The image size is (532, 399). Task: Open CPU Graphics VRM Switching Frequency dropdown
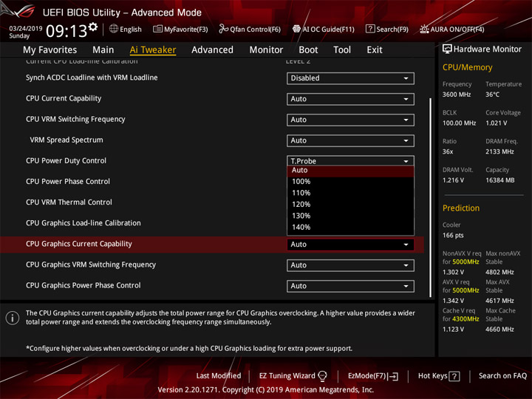click(350, 265)
